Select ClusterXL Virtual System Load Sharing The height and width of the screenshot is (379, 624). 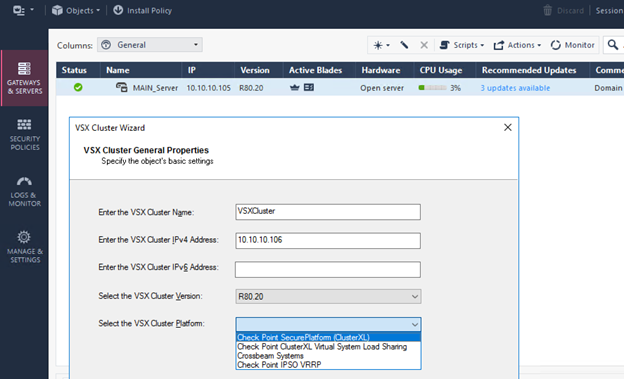328,346
